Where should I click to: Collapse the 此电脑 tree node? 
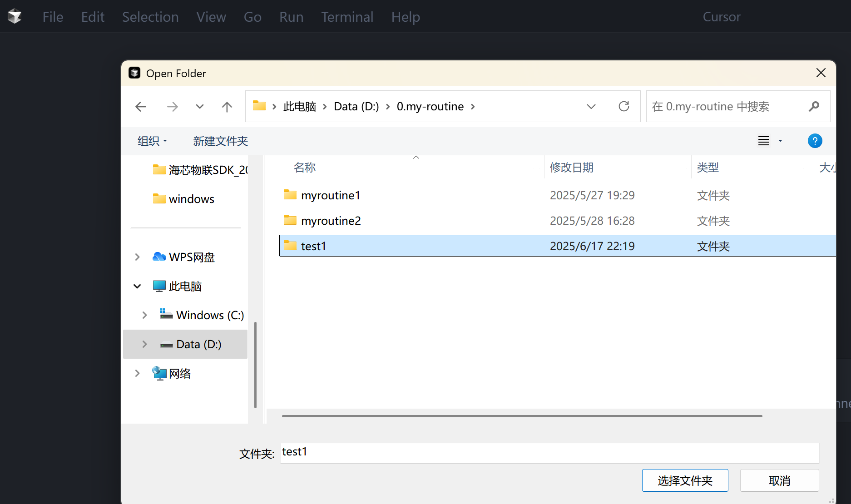pos(137,286)
